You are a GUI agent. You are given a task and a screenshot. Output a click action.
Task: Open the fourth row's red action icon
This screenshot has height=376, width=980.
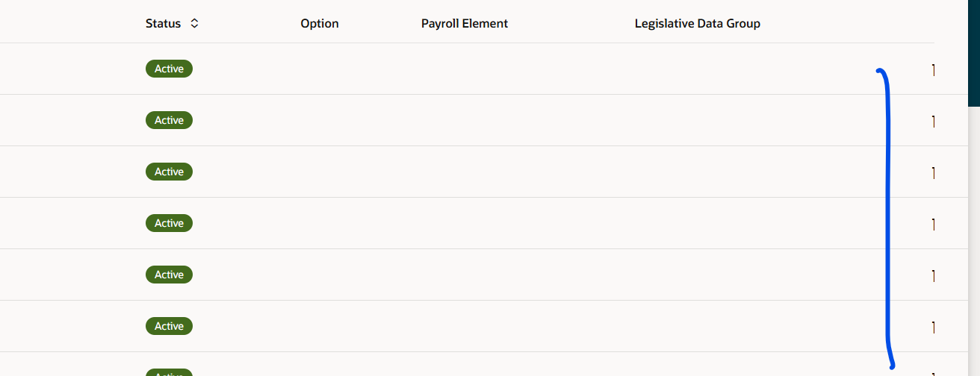pos(933,224)
